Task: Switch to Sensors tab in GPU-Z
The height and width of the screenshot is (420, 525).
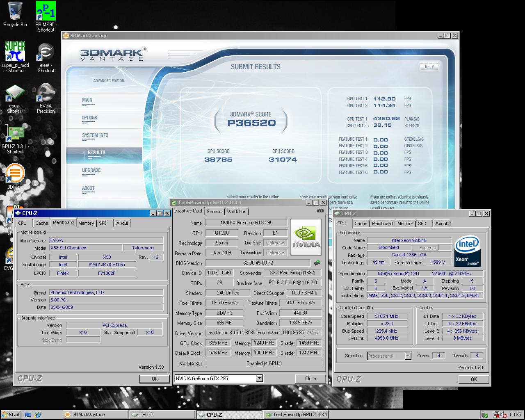Action: [x=215, y=211]
